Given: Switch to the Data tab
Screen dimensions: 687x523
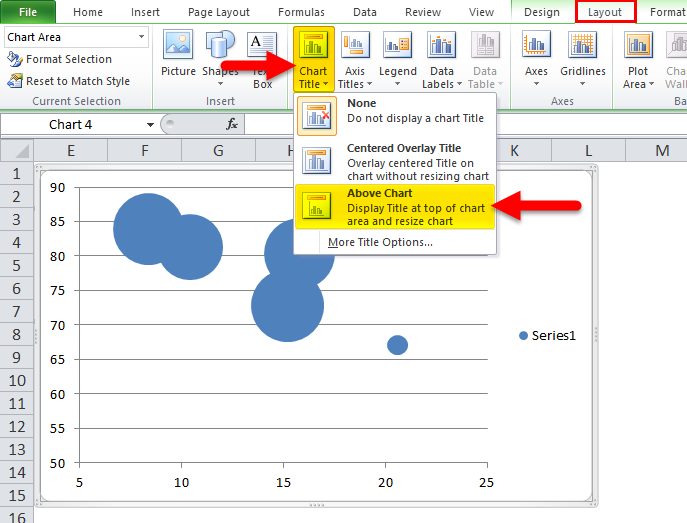Looking at the screenshot, I should coord(365,12).
